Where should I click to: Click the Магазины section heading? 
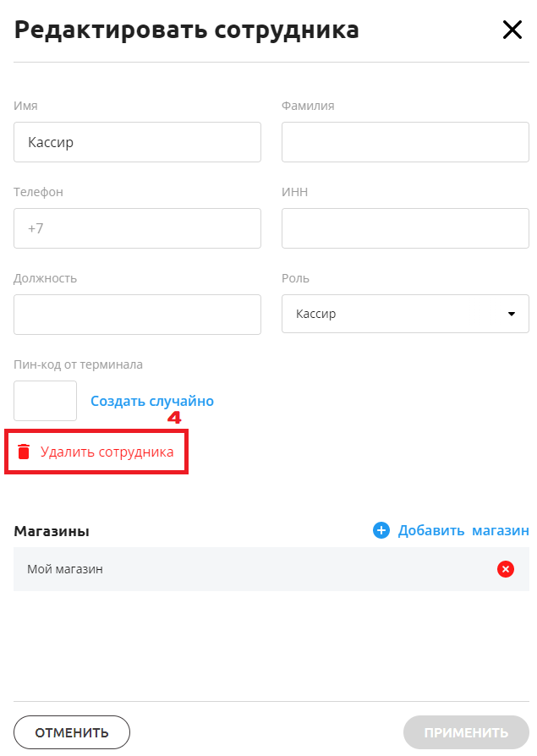pyautogui.click(x=52, y=531)
